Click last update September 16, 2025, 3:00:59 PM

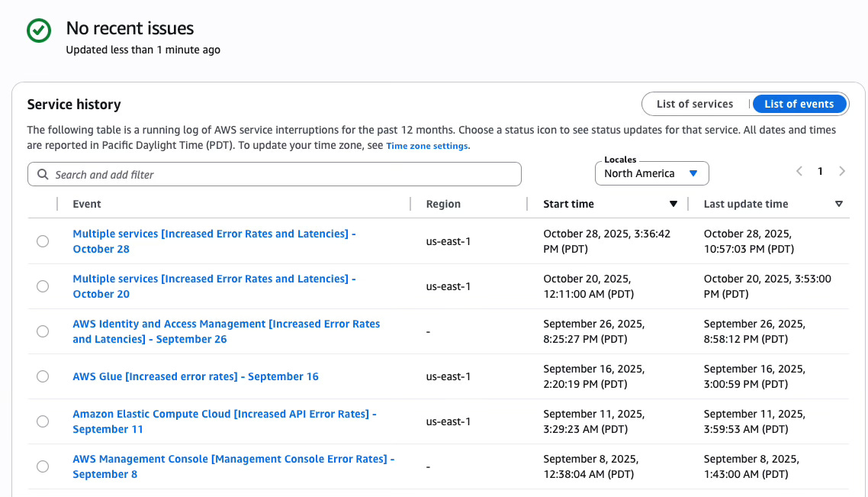pos(754,376)
